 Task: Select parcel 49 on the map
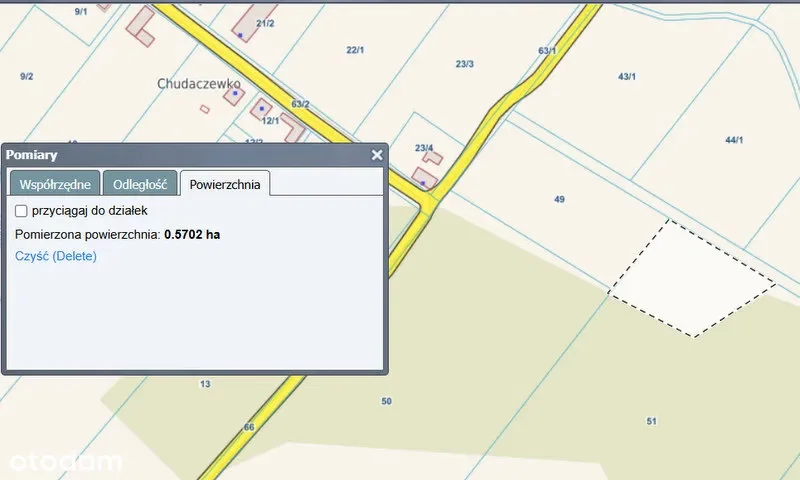559,200
